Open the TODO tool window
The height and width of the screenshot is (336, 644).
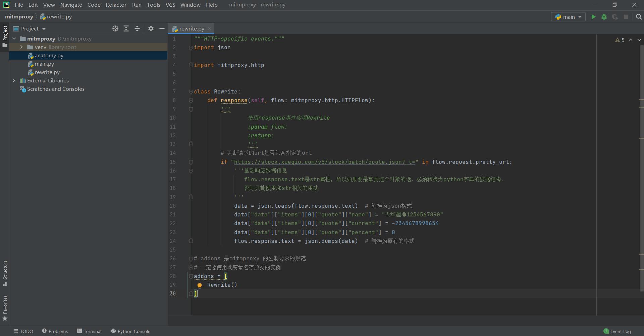tap(23, 331)
